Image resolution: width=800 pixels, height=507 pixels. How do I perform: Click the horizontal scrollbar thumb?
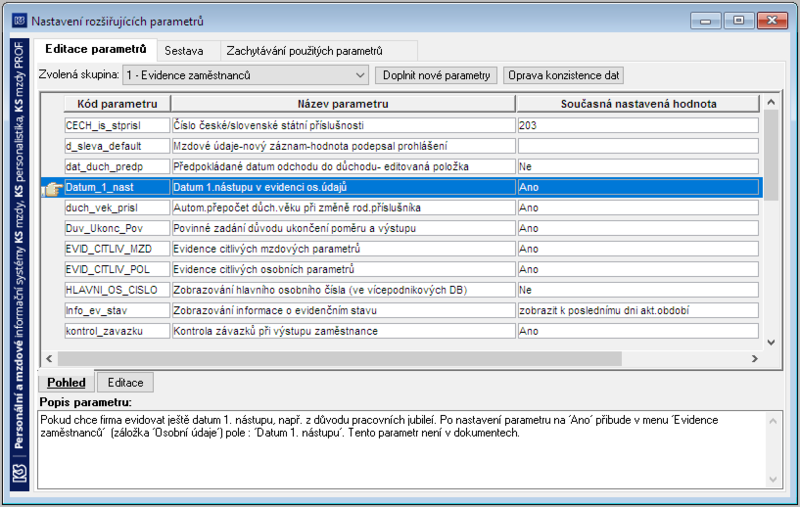pos(340,359)
